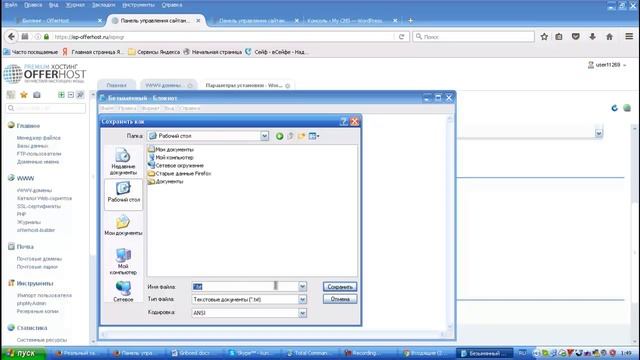Open the My Documents place in places bar
Image resolution: width=640 pixels, height=360 pixels.
pos(123,226)
